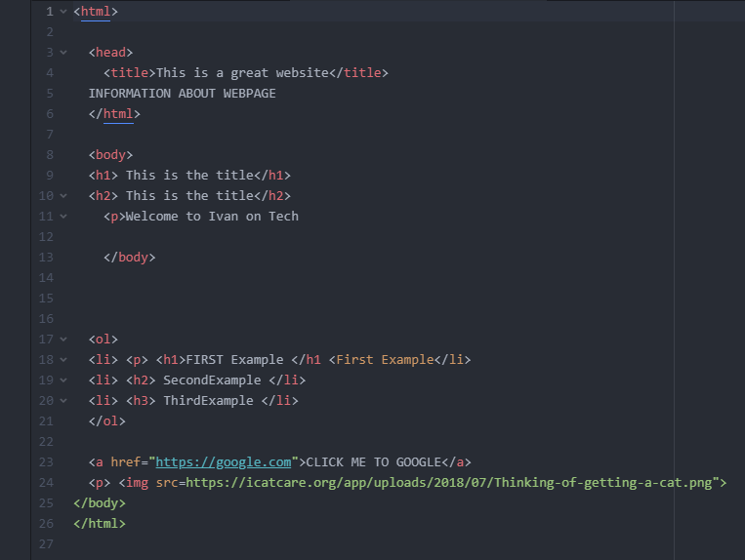Image resolution: width=745 pixels, height=560 pixels.
Task: Place cursor in INFORMATION ABOUT WEBPAGE text
Action: pos(182,94)
